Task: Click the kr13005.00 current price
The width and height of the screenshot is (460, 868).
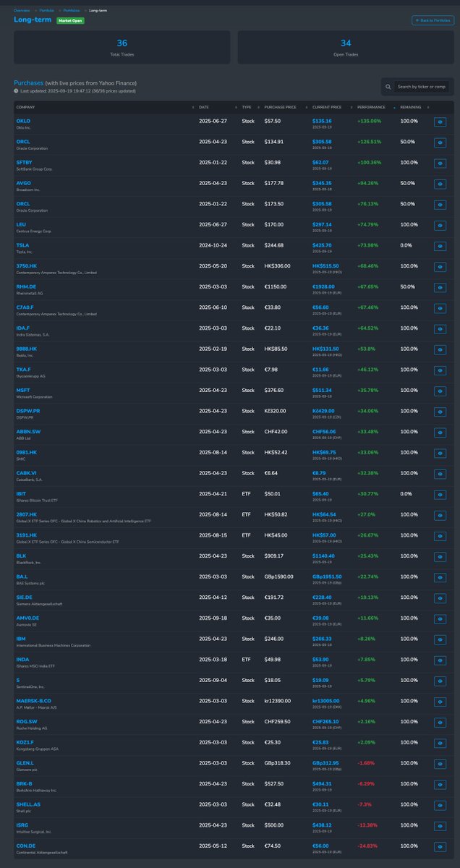Action: click(325, 702)
